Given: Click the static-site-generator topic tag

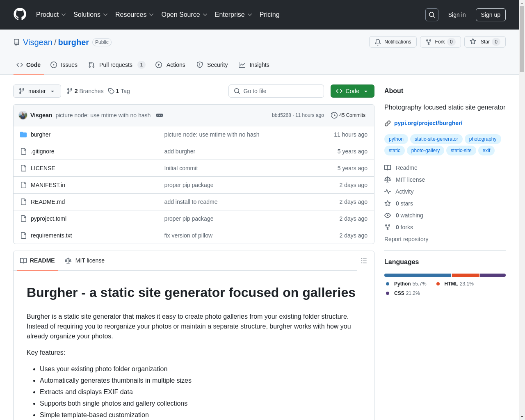Looking at the screenshot, I should [436, 139].
